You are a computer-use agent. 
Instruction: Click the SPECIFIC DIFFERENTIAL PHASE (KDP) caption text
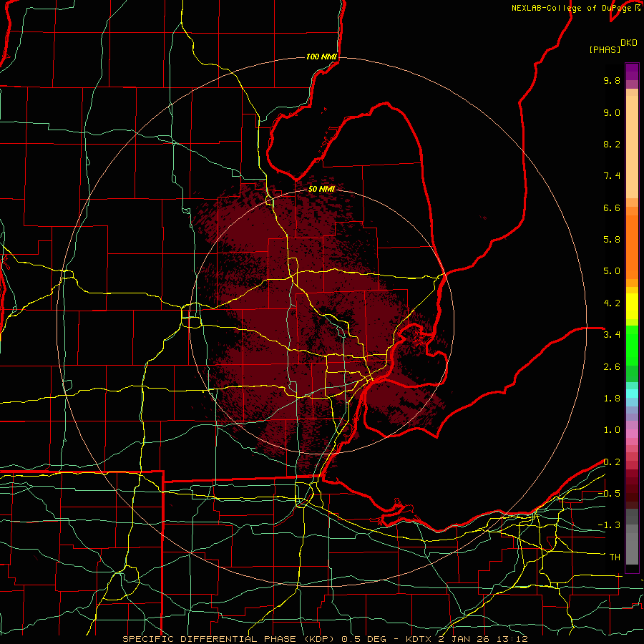(227, 639)
